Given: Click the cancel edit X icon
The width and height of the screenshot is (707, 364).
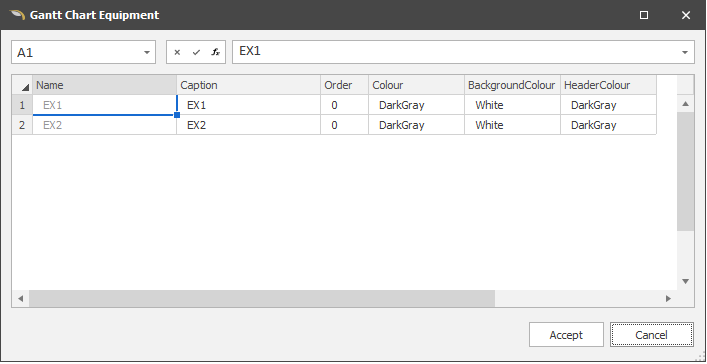Looking at the screenshot, I should point(177,52).
